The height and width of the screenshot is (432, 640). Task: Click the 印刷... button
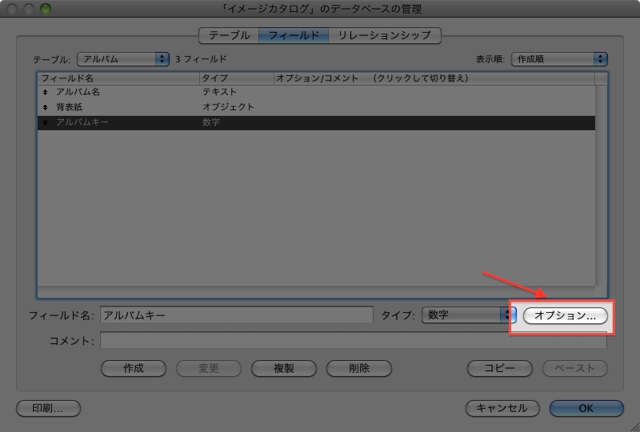[x=48, y=408]
